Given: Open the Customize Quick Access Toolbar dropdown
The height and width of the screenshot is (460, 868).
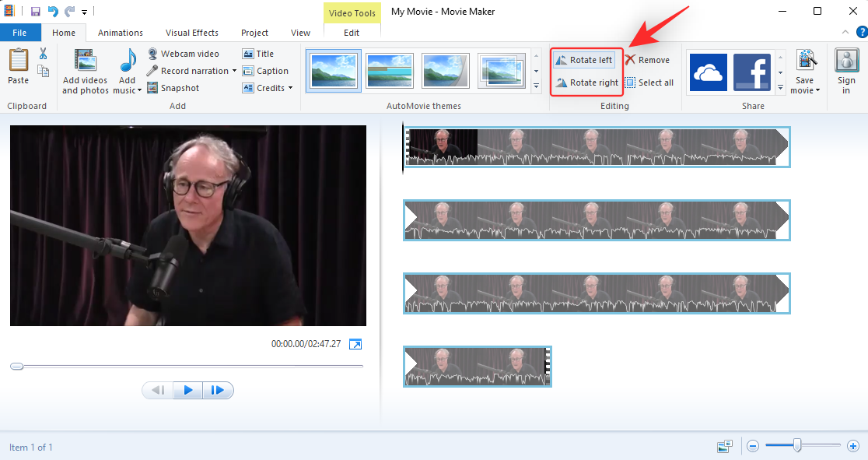Looking at the screenshot, I should [84, 12].
